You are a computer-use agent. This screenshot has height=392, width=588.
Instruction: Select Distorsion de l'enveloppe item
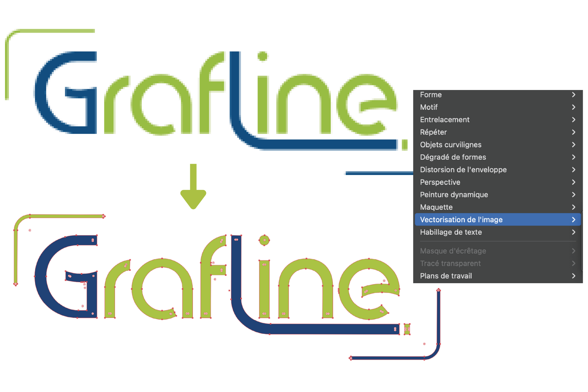pyautogui.click(x=463, y=170)
